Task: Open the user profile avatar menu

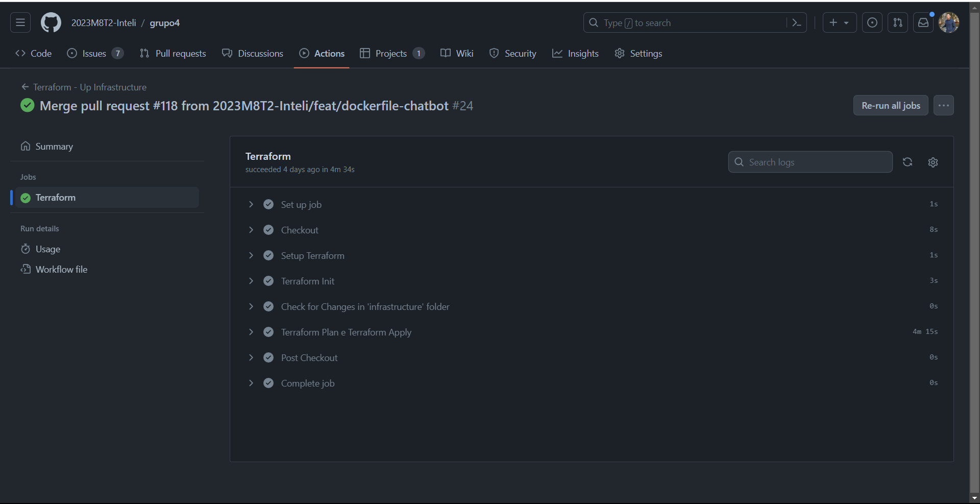Action: coord(949,22)
